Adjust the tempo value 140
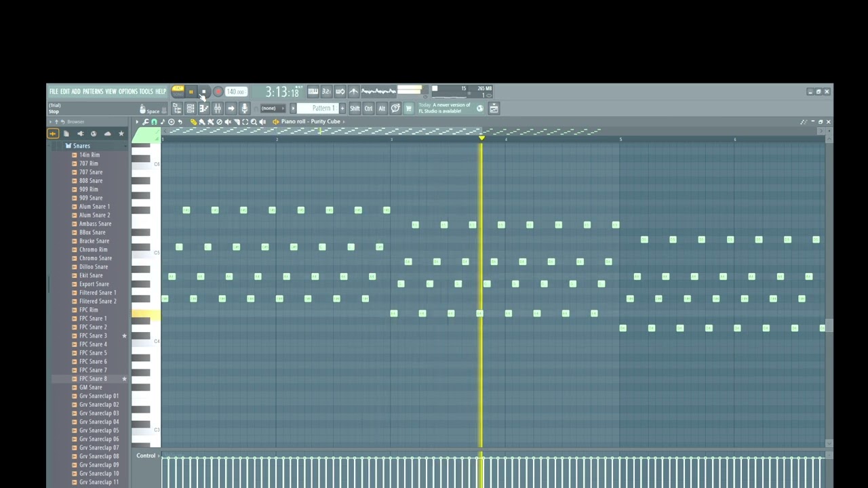 (x=235, y=91)
